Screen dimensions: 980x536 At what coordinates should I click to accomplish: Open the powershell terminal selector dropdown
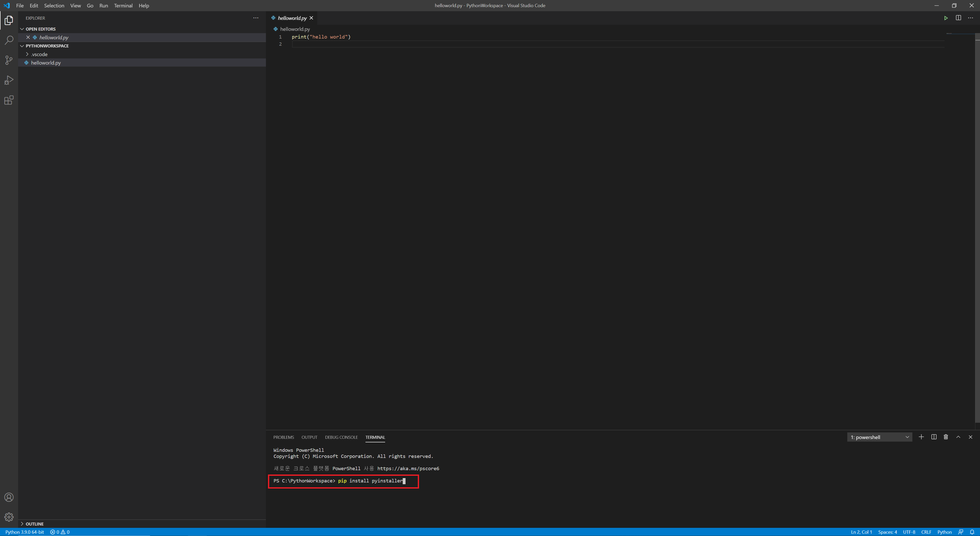click(879, 437)
